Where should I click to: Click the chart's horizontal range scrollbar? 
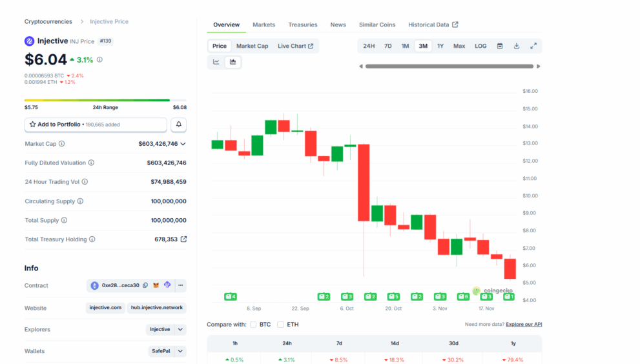click(x=449, y=66)
